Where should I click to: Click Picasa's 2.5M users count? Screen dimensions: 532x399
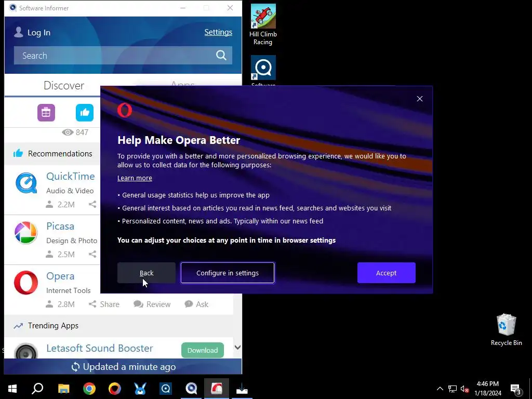(x=60, y=254)
